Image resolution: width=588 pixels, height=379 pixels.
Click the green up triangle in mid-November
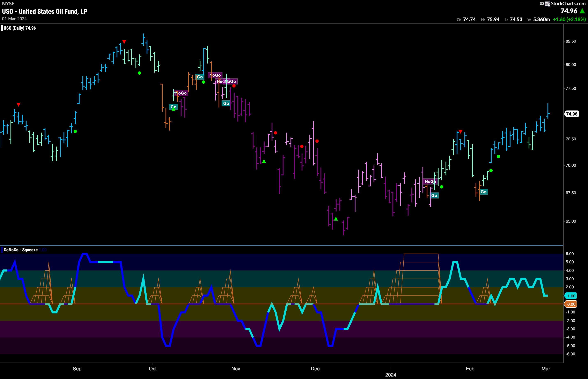pos(264,161)
